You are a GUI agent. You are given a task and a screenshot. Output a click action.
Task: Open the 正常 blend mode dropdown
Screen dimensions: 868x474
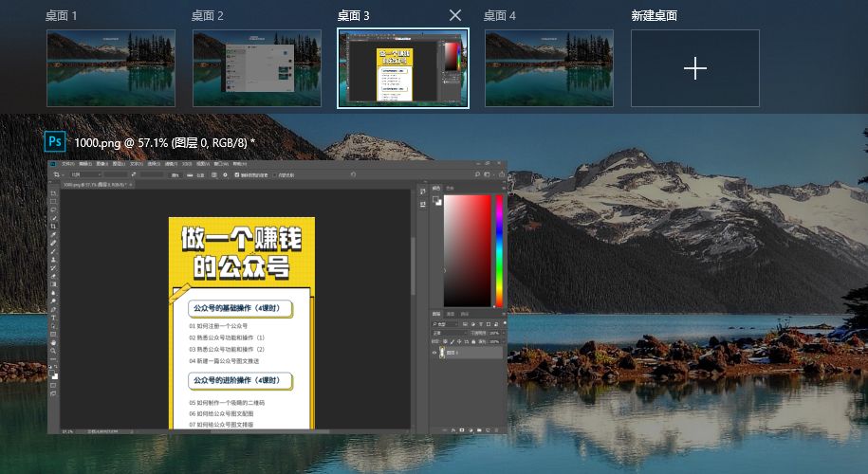click(x=450, y=333)
